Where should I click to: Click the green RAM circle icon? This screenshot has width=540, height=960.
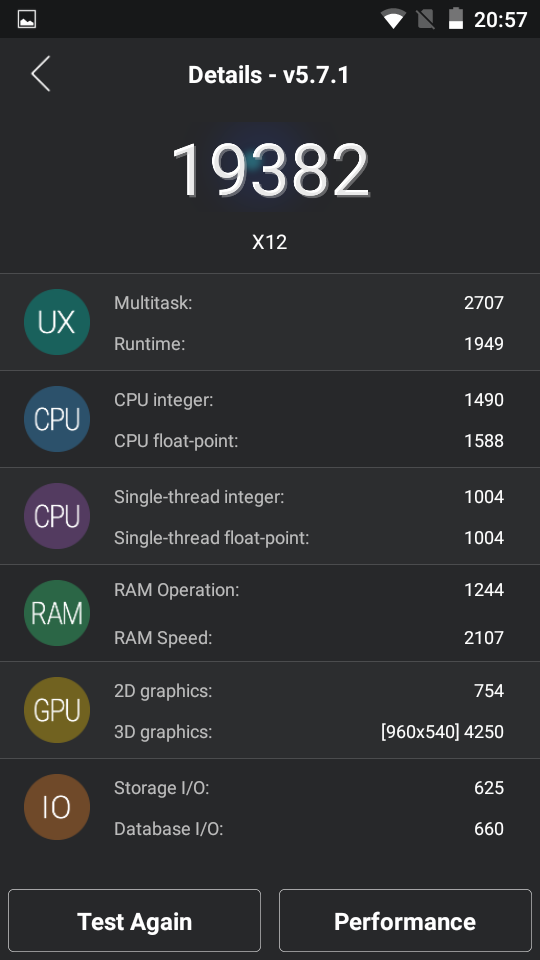point(57,613)
